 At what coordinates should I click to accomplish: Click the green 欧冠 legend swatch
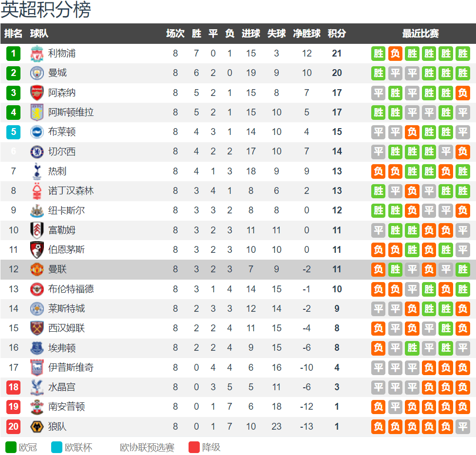click(x=11, y=447)
